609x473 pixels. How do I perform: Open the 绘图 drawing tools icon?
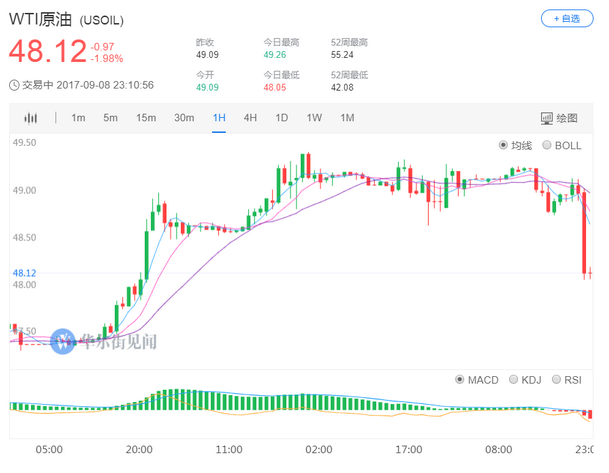pos(547,118)
